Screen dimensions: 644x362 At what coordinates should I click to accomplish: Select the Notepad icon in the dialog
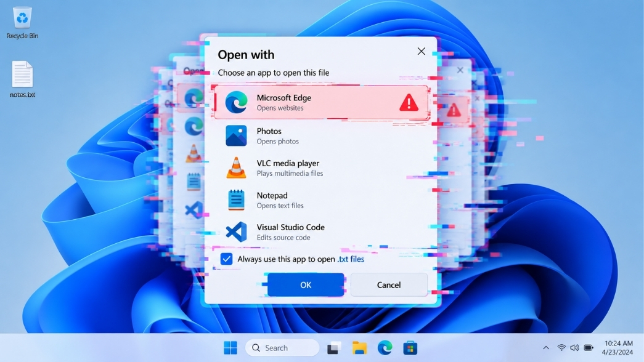click(236, 200)
